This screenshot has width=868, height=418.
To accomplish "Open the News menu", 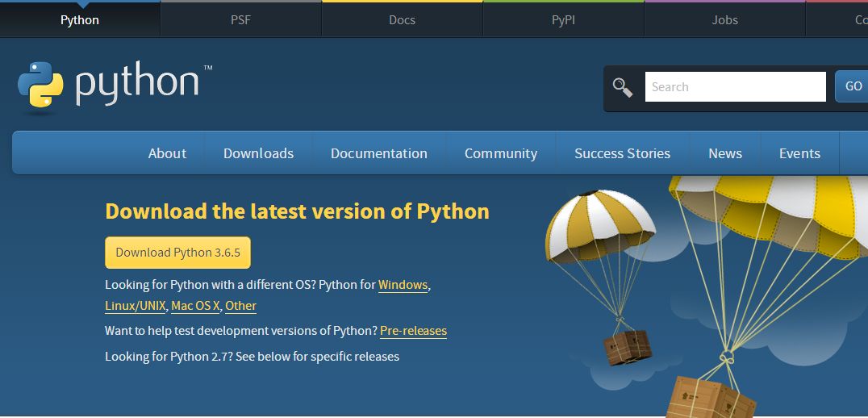I will 725,153.
